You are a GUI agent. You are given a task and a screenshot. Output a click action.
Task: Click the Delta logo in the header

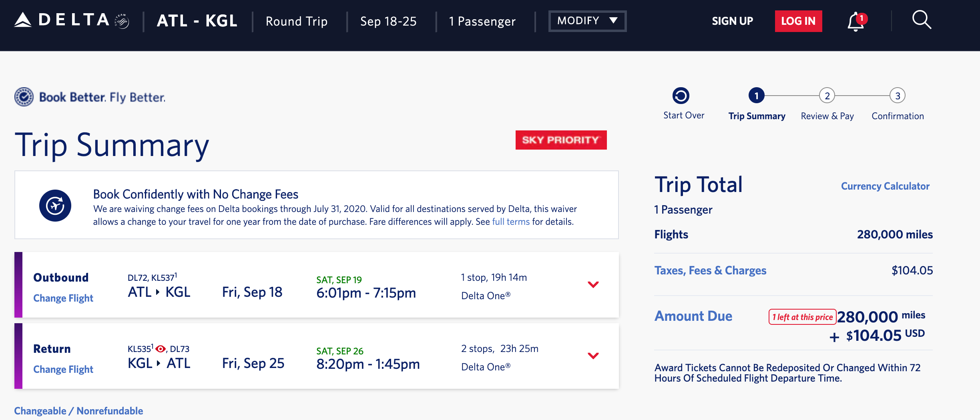coord(71,20)
